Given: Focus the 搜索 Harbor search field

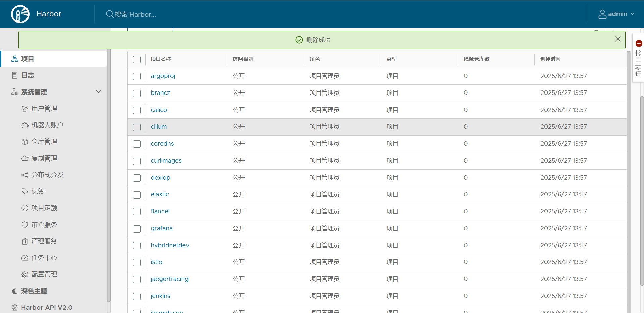Looking at the screenshot, I should coord(135,14).
